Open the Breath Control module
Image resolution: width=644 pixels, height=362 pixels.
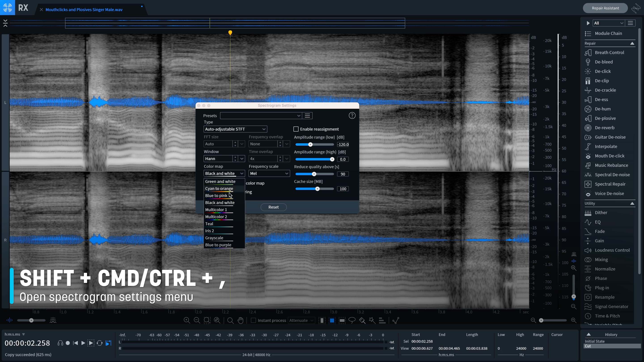[x=609, y=53]
